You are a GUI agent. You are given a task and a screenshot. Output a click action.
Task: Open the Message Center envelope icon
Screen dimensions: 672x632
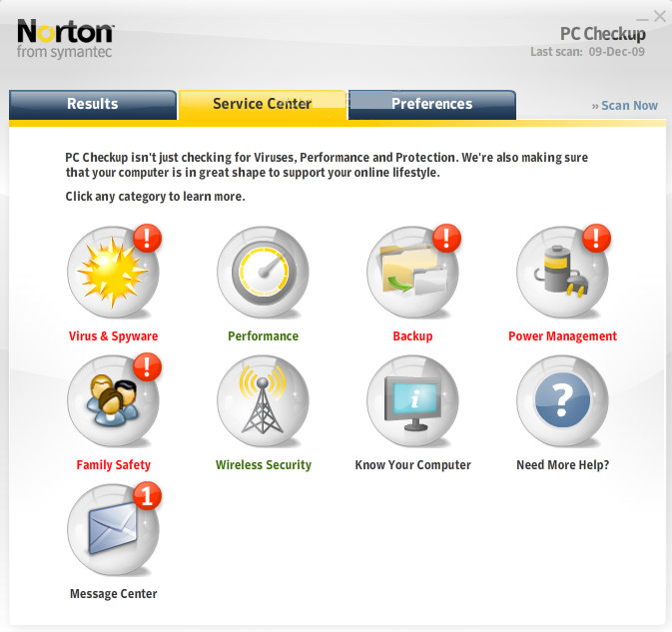(x=113, y=530)
